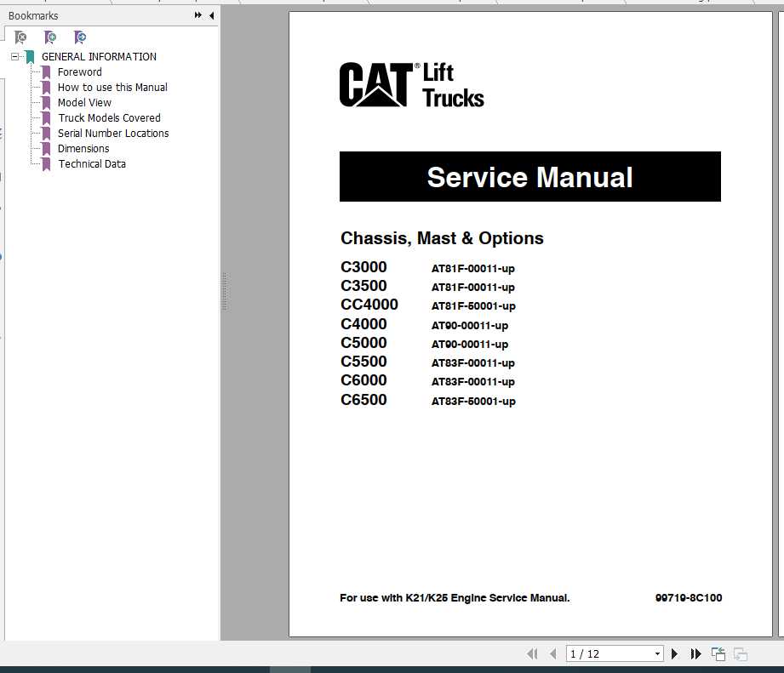Go to the previous page
Viewport: 784px width, 673px height.
[553, 653]
